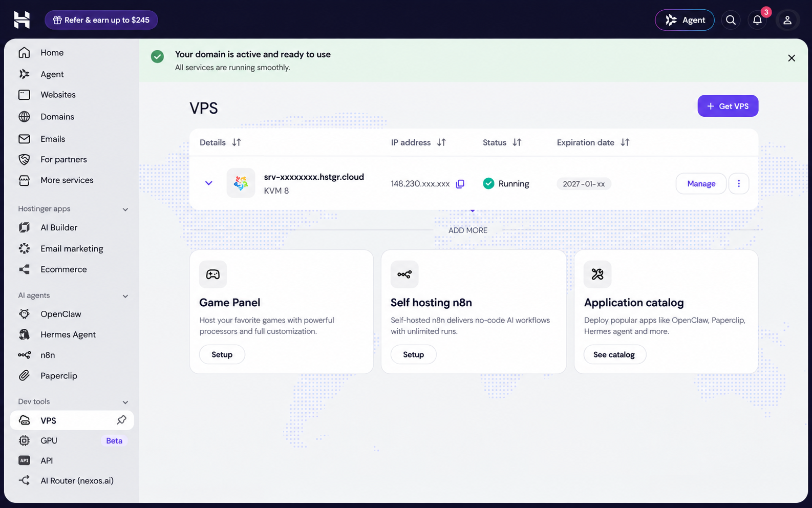Click the srv-xxxxxxxx.hstgr.cloud hostname
The image size is (812, 508).
[314, 177]
